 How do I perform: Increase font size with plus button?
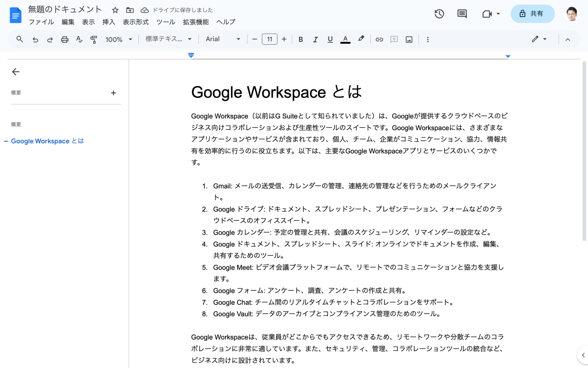[x=284, y=40]
